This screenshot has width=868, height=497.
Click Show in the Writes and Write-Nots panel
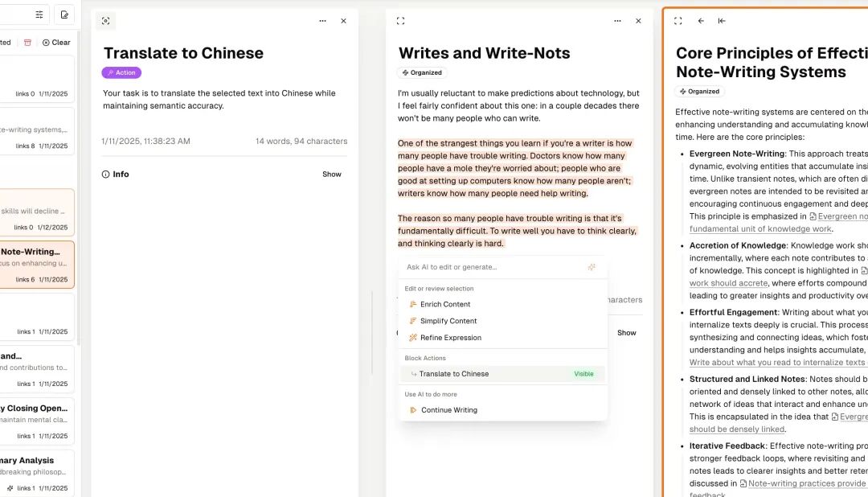pyautogui.click(x=627, y=333)
